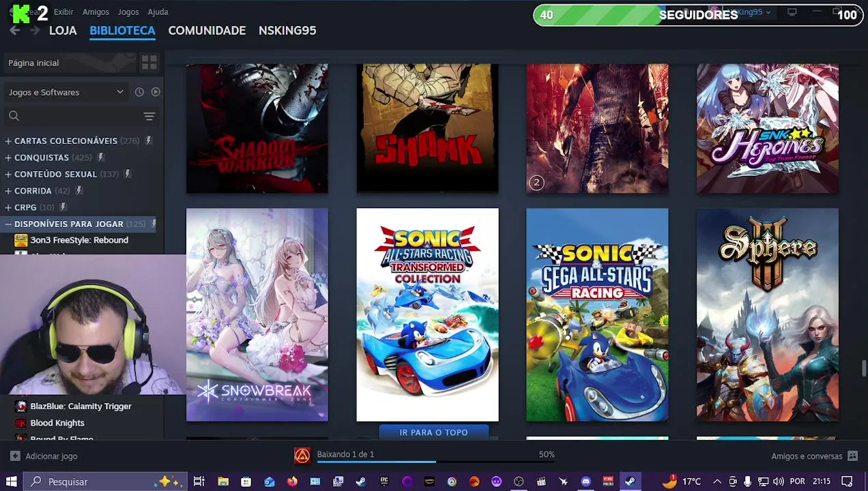This screenshot has height=491, width=868.
Task: Open Firefox from the taskbar
Action: [x=292, y=481]
